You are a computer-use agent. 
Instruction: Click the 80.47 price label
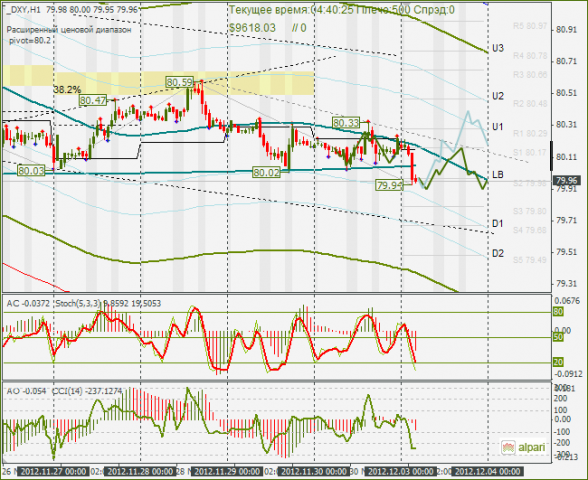[93, 100]
